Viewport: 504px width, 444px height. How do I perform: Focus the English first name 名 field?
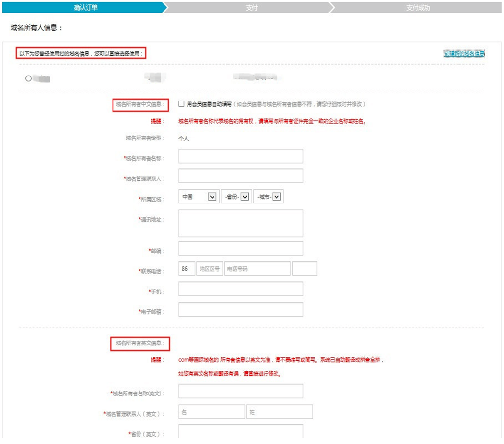pyautogui.click(x=211, y=412)
